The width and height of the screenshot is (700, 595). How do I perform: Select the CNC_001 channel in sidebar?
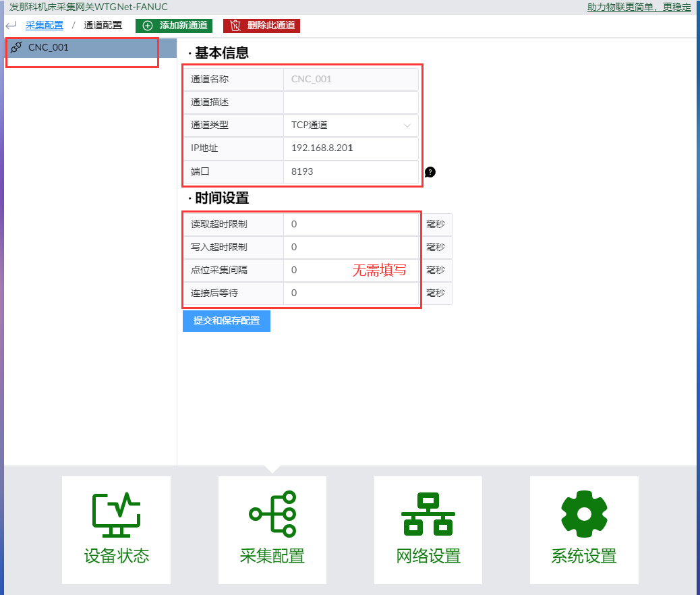[90, 47]
